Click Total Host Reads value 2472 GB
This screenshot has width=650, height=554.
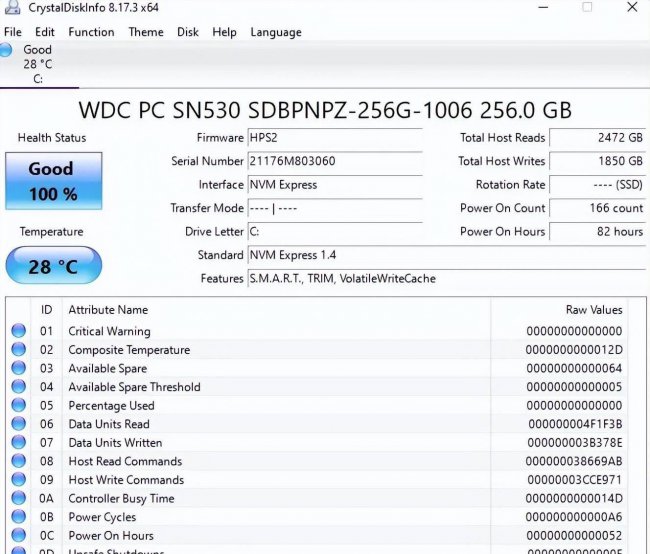point(597,138)
